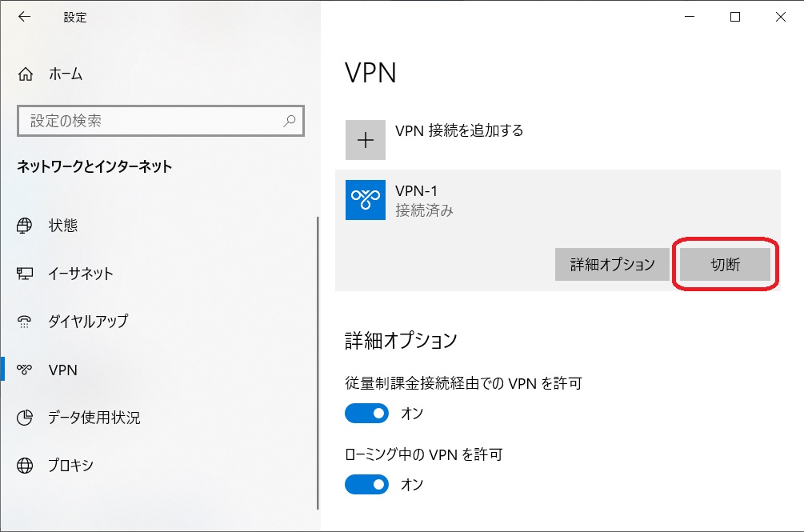Click the back arrow icon
The width and height of the screenshot is (804, 532).
(24, 17)
